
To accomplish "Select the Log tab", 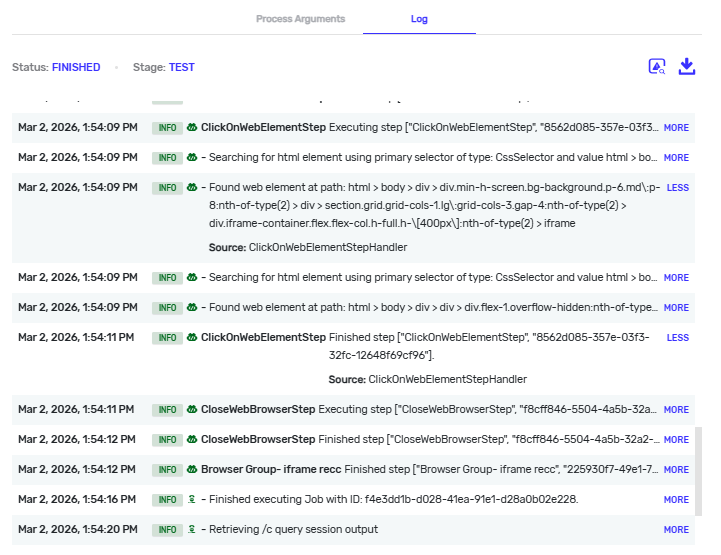I will 418,19.
